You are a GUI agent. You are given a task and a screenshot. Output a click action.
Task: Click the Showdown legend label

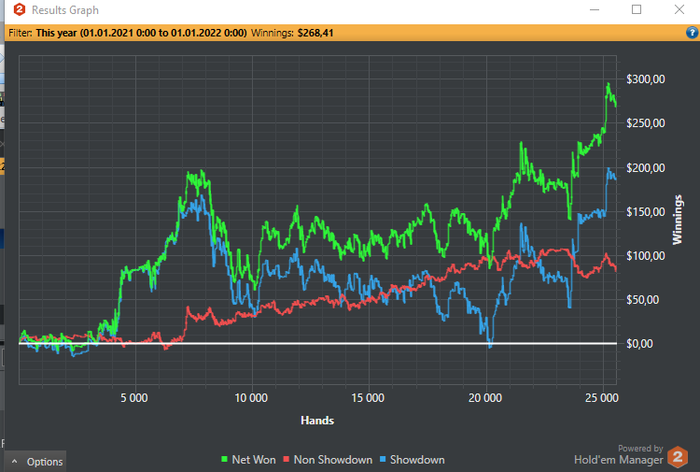click(x=417, y=459)
